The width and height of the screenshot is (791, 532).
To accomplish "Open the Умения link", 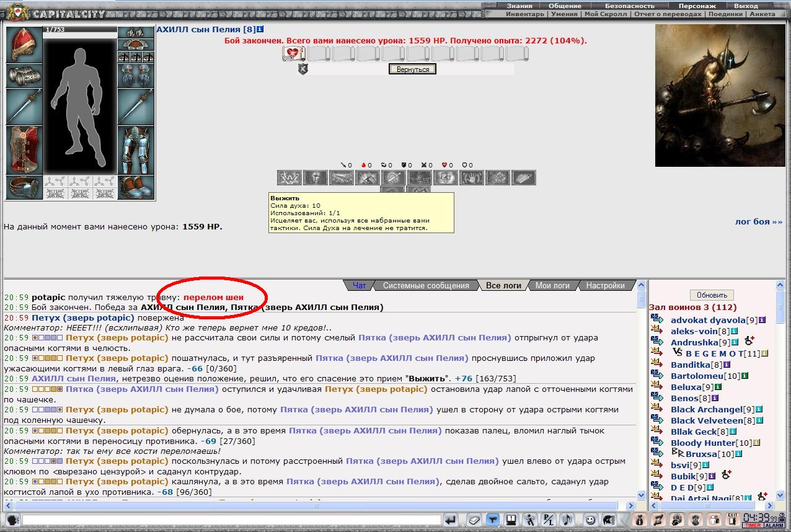I will (564, 14).
